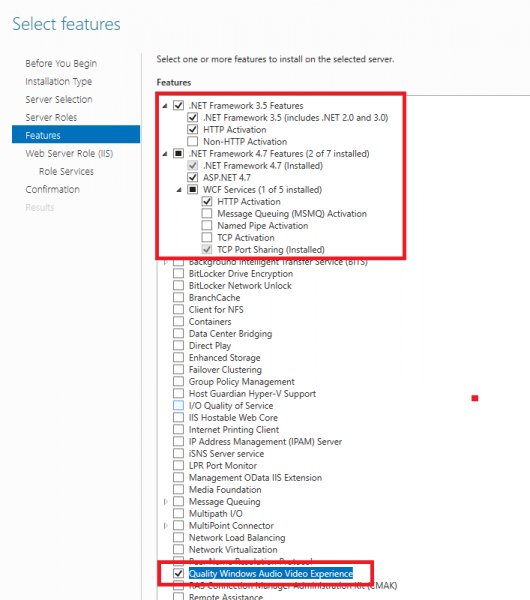This screenshot has width=530, height=600.
Task: Check iSNS Server service checkbox
Action: click(x=178, y=453)
